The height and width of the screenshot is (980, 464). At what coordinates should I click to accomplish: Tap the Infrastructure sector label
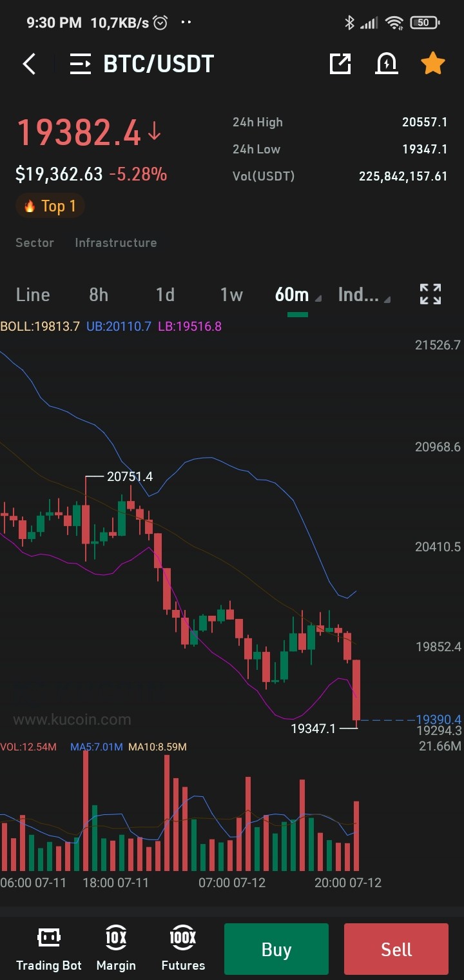click(116, 242)
